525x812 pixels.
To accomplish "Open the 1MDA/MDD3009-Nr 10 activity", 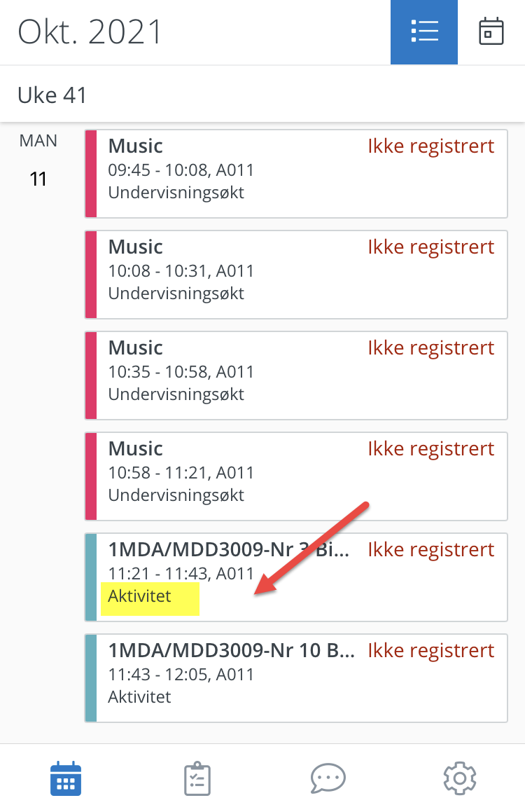I will 296,678.
